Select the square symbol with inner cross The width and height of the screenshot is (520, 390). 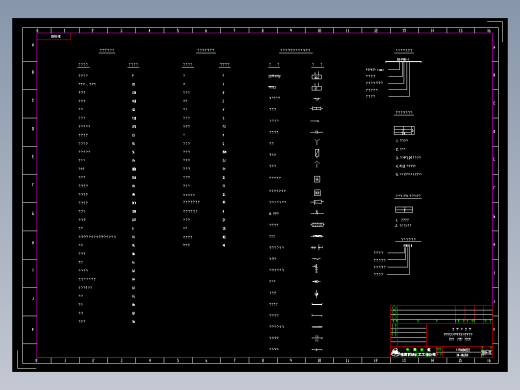[317, 179]
